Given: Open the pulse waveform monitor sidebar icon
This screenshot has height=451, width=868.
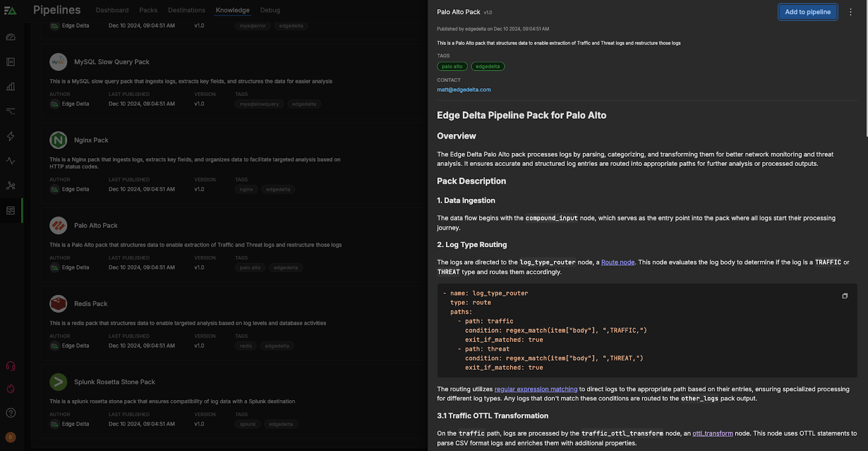Looking at the screenshot, I should [10, 161].
